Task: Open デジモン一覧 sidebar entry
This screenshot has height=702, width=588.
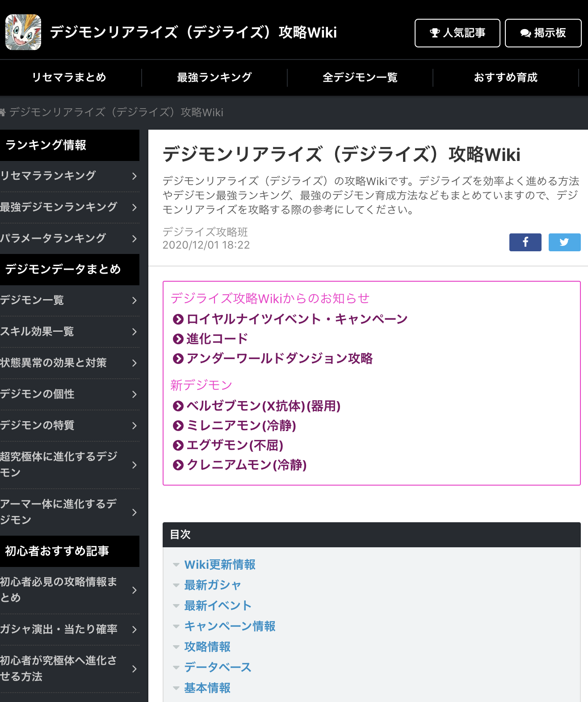Action: coord(70,300)
